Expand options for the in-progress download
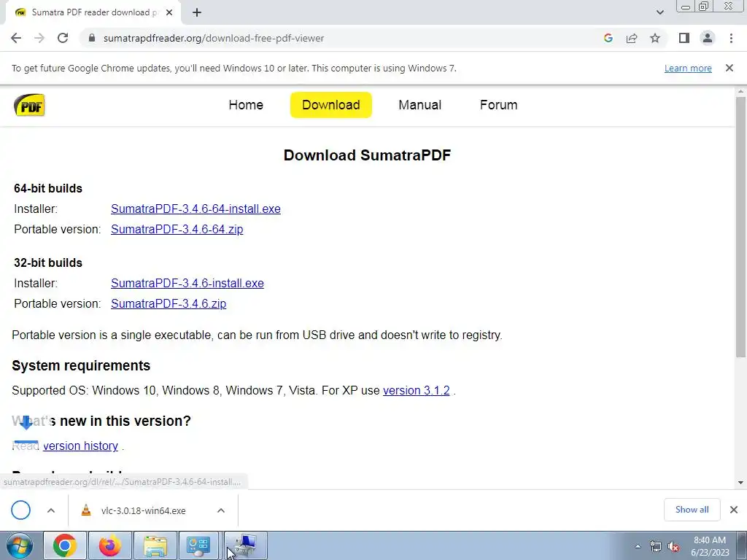 51,510
